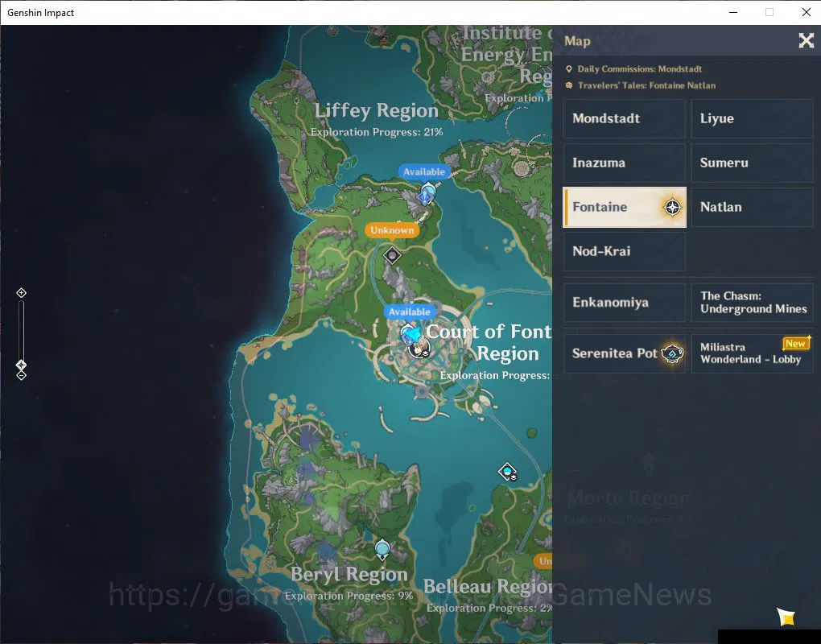Go to Serenitea Pot
Image resolution: width=821 pixels, height=644 pixels.
tap(624, 353)
